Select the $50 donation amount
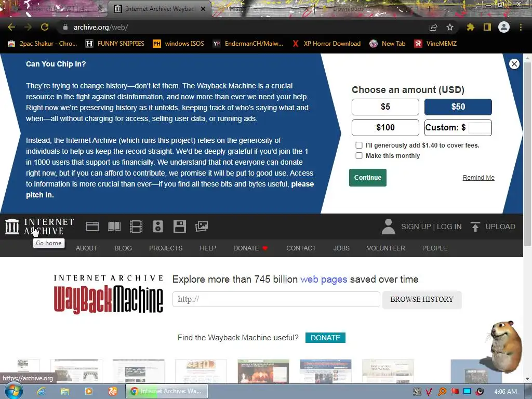This screenshot has height=399, width=532. [458, 107]
